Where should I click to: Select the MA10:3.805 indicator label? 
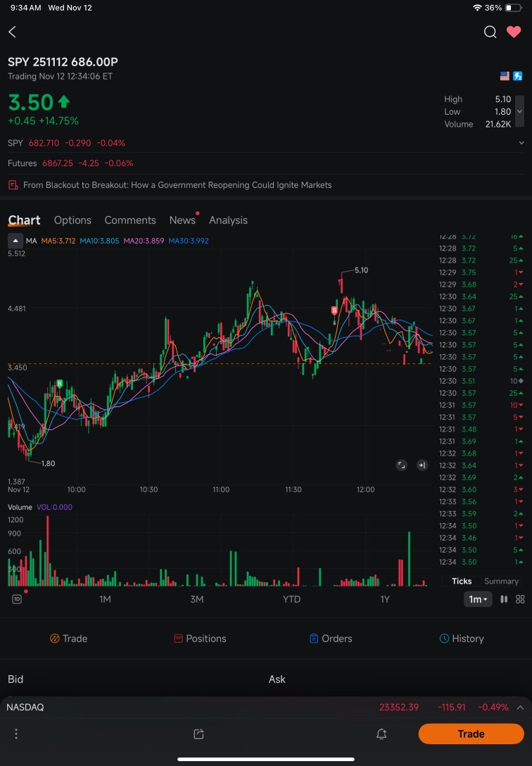point(99,241)
